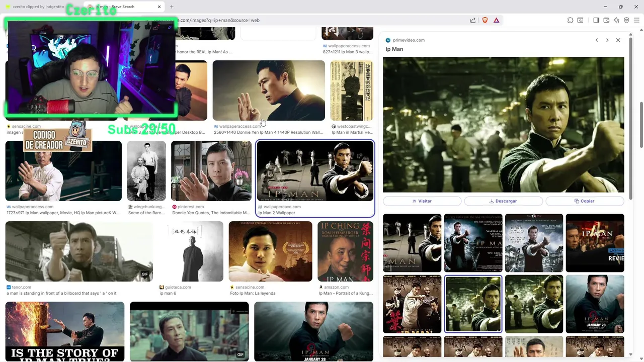The height and width of the screenshot is (362, 644).
Task: Close the image preview panel
Action: pyautogui.click(x=618, y=40)
